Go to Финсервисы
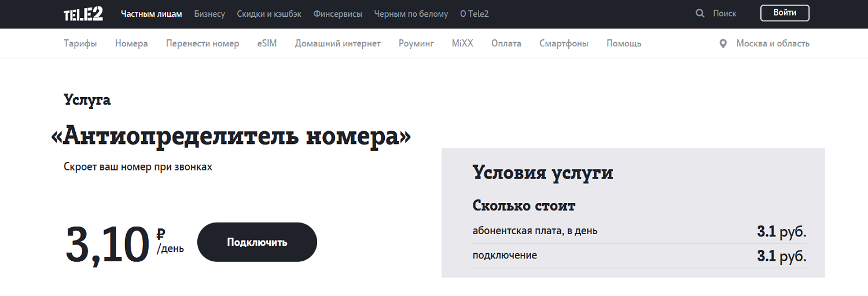 (338, 14)
